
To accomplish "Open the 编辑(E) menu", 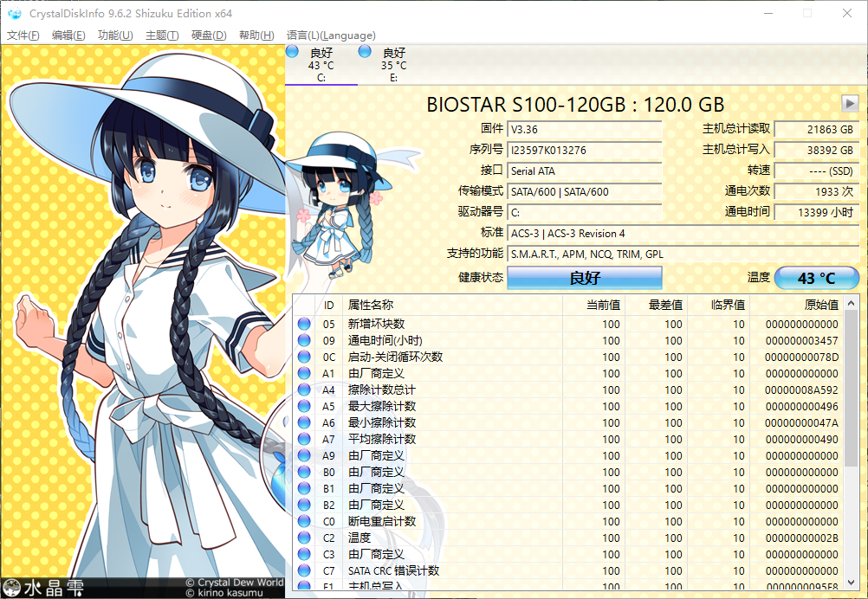I will [68, 35].
